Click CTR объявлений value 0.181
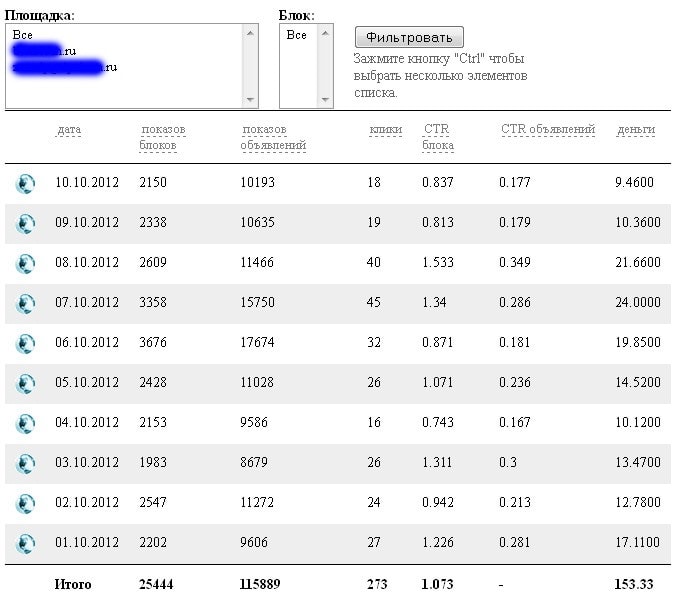The height and width of the screenshot is (611, 685). 515,342
